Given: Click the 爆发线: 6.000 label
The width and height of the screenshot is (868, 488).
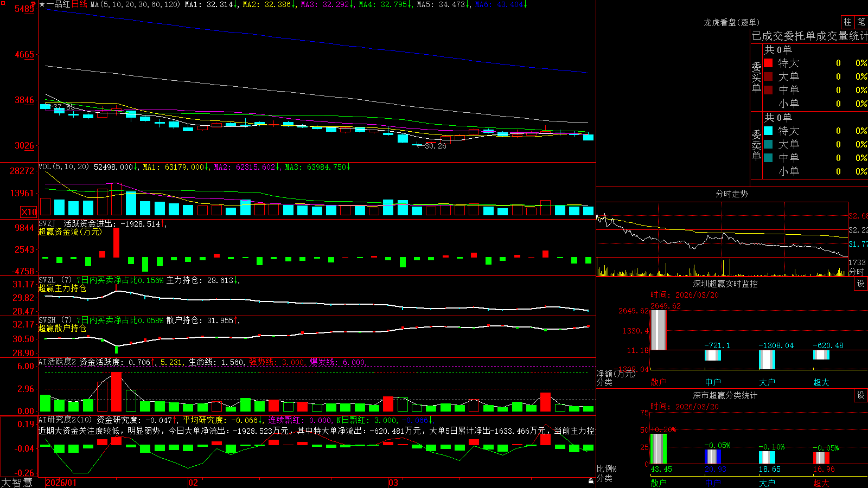Looking at the screenshot, I should 339,362.
